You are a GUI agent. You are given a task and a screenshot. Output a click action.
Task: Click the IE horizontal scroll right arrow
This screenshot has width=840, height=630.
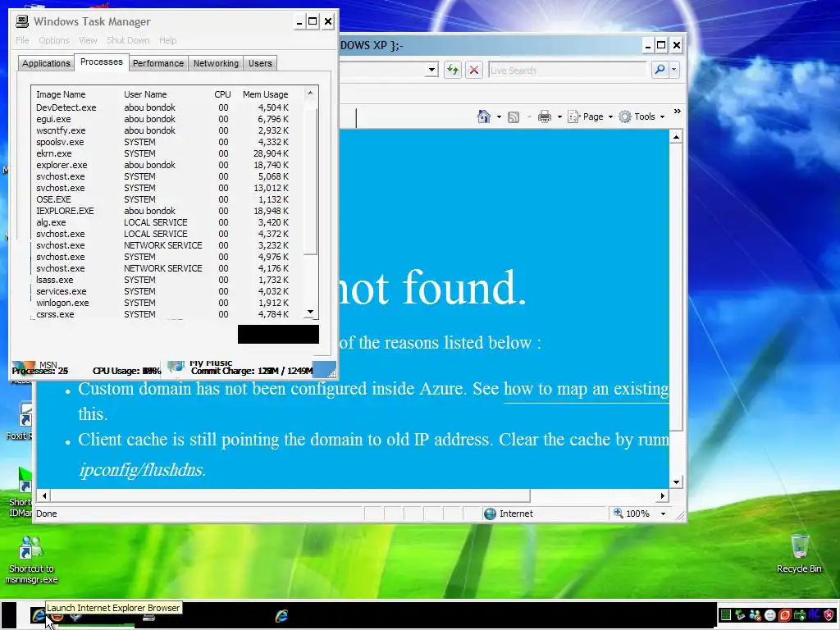pos(663,495)
